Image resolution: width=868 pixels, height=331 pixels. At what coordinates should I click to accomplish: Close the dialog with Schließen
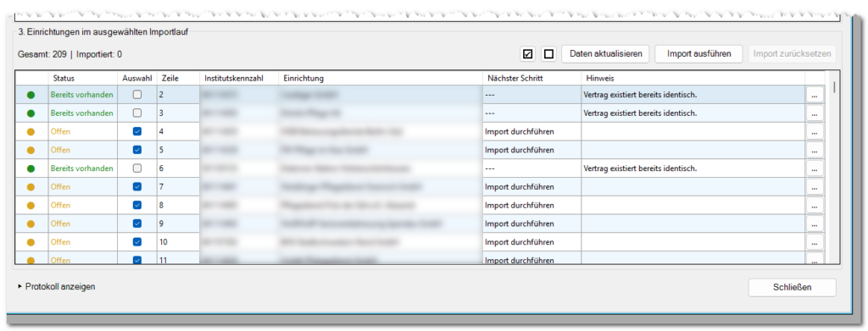point(793,287)
